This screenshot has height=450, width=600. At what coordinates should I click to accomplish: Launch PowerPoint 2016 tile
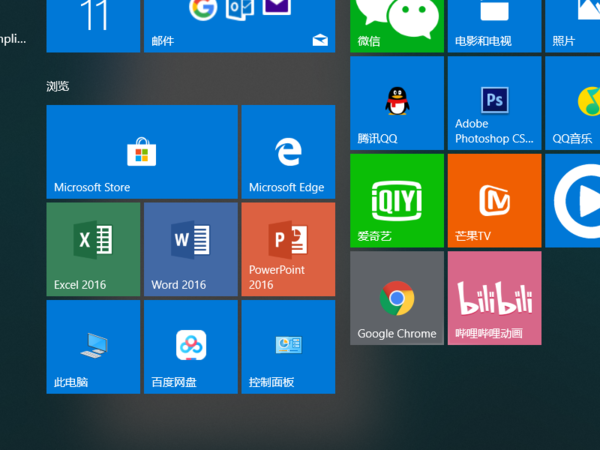tap(288, 249)
